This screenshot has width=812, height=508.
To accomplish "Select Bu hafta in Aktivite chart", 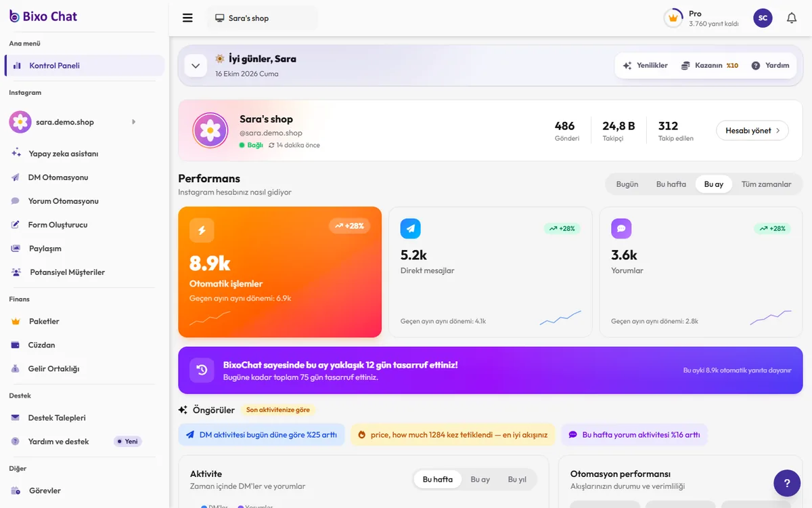I will (438, 480).
